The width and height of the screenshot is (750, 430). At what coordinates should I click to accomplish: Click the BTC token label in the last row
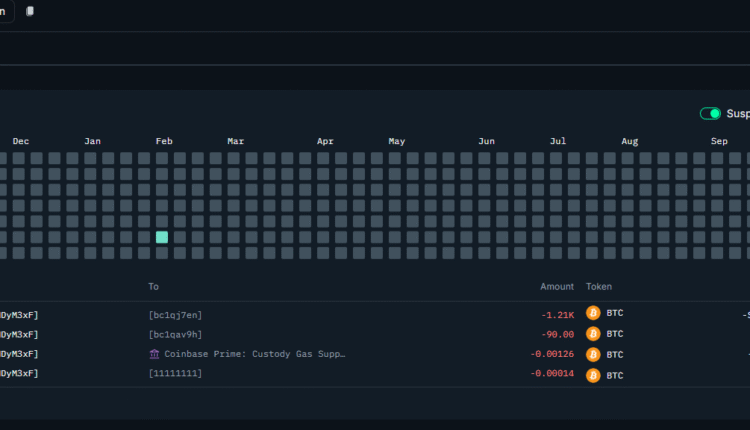(x=615, y=375)
